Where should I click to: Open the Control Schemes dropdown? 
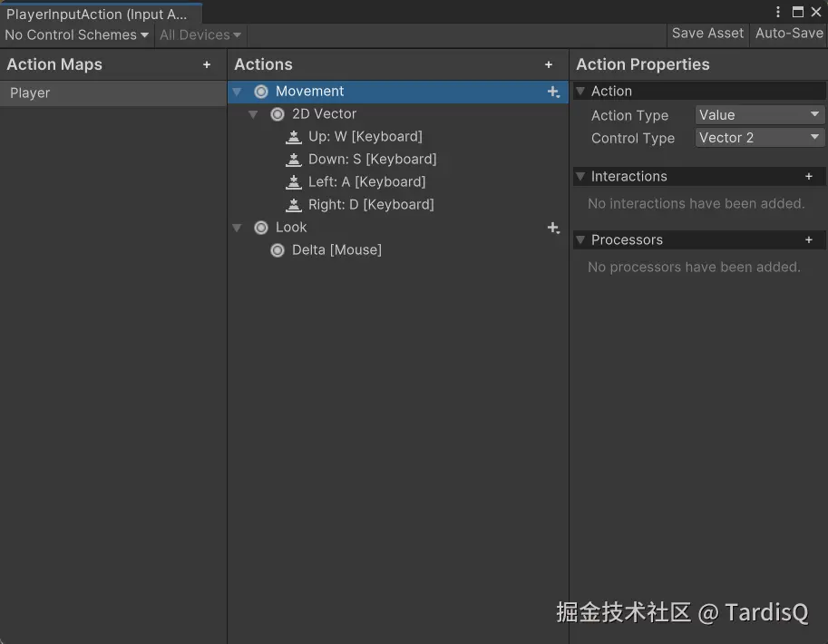[x=76, y=34]
